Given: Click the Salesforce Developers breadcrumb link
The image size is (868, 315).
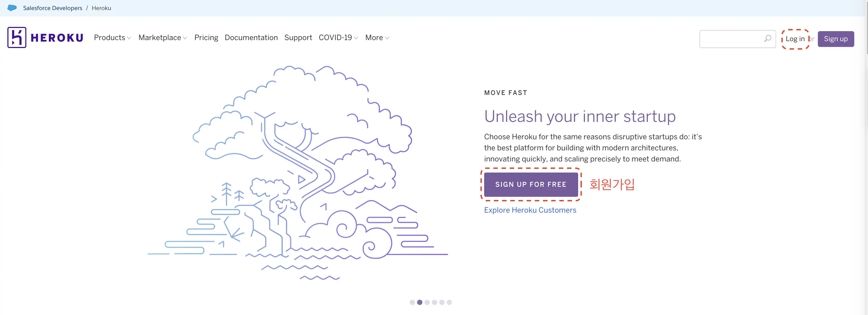Looking at the screenshot, I should [53, 8].
